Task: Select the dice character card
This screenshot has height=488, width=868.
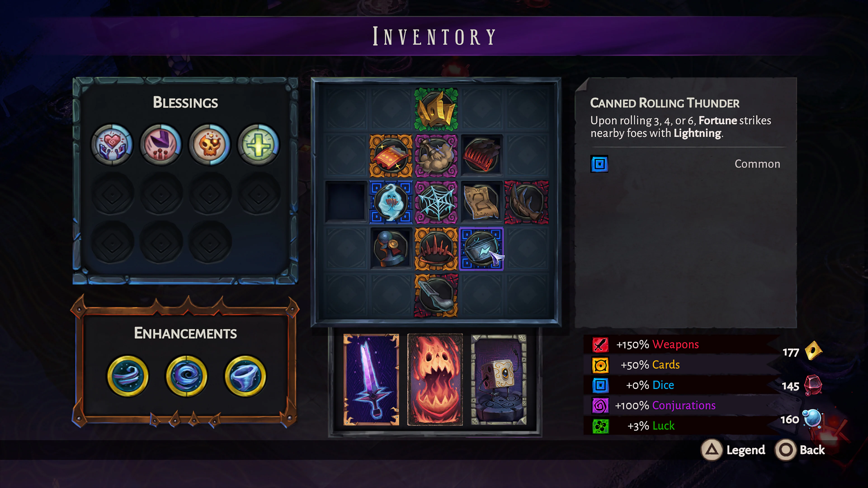Action: click(498, 380)
